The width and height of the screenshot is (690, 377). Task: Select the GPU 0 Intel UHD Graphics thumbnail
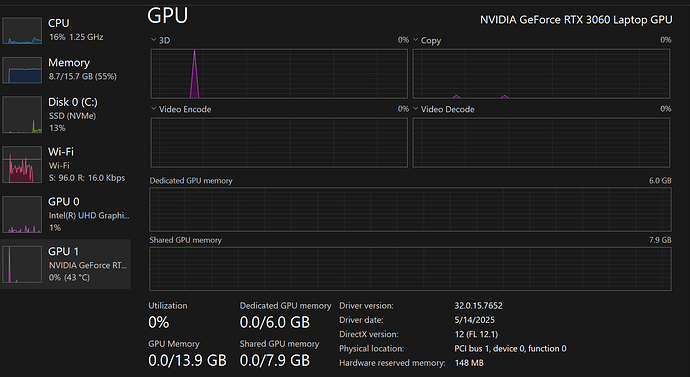[x=22, y=214]
